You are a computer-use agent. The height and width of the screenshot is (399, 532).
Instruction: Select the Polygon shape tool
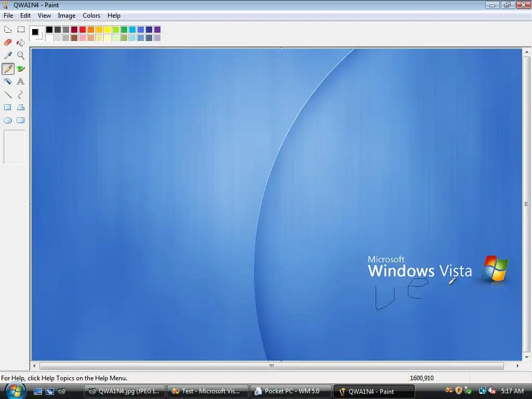coord(21,108)
